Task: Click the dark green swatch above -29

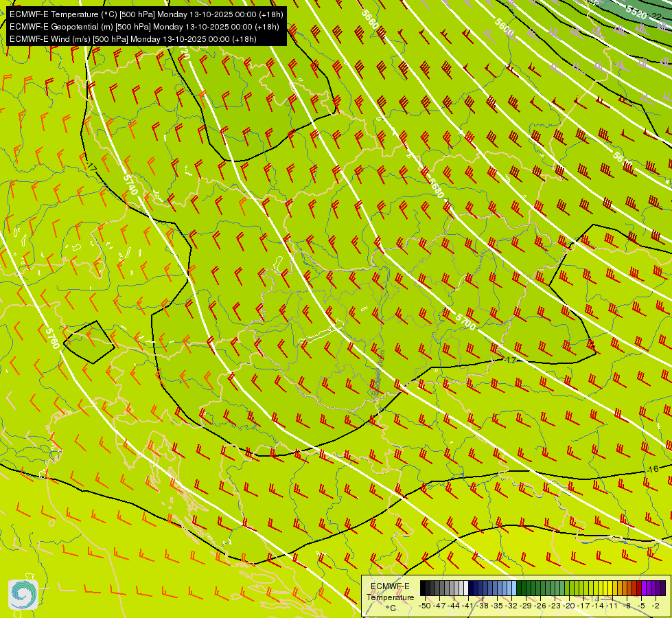Action: pos(524,588)
